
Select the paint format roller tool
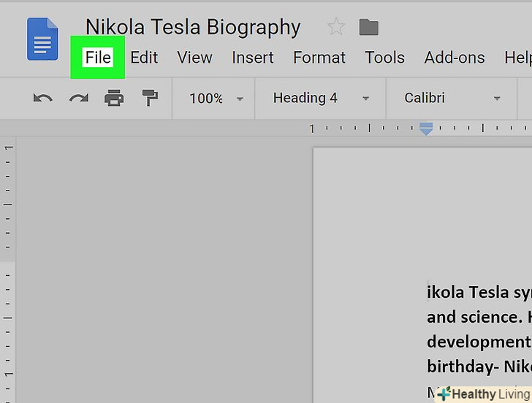click(x=150, y=99)
